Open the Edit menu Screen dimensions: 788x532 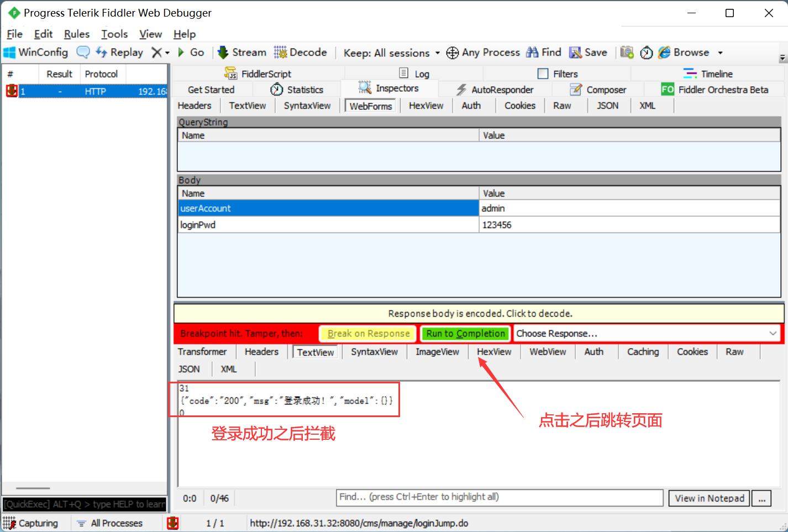point(43,34)
